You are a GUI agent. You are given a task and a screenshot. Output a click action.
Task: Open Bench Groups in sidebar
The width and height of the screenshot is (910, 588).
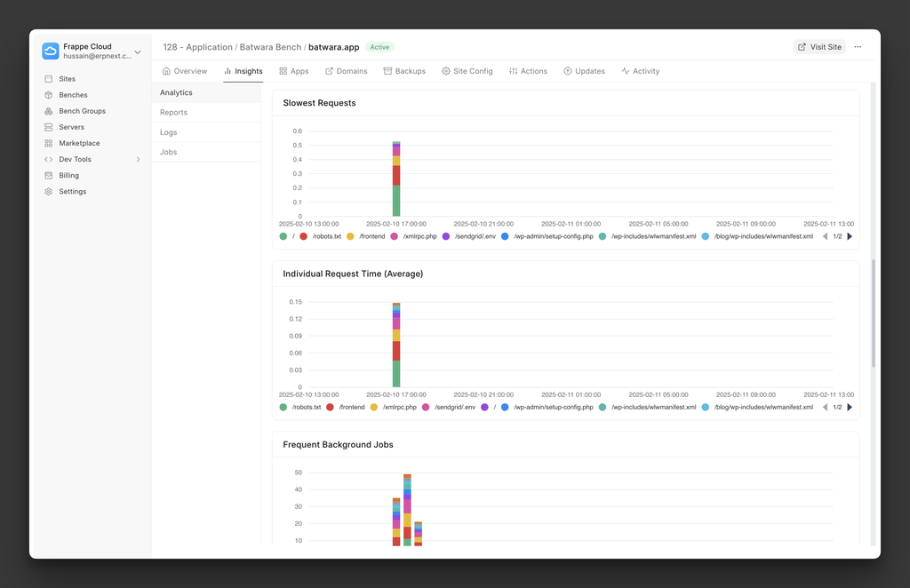pyautogui.click(x=82, y=111)
